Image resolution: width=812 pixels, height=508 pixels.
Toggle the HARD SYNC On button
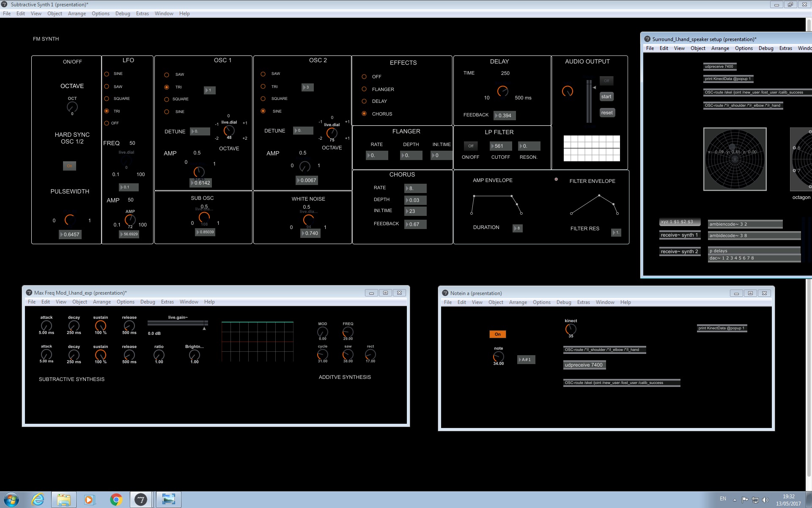(70, 166)
